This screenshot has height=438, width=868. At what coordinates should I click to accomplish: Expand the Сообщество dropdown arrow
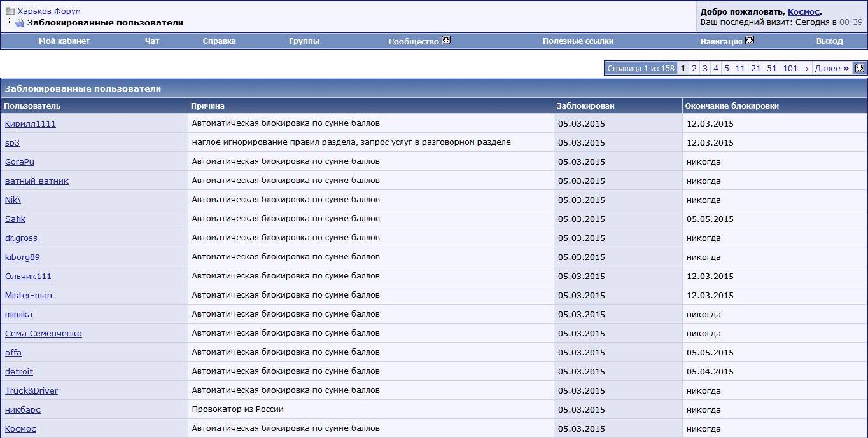coord(446,41)
